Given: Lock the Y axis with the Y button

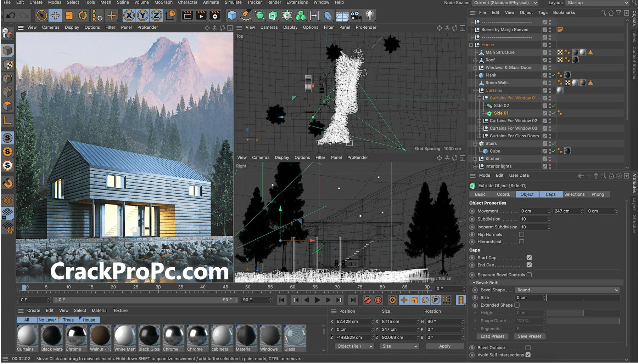Looking at the screenshot, I should [x=142, y=15].
